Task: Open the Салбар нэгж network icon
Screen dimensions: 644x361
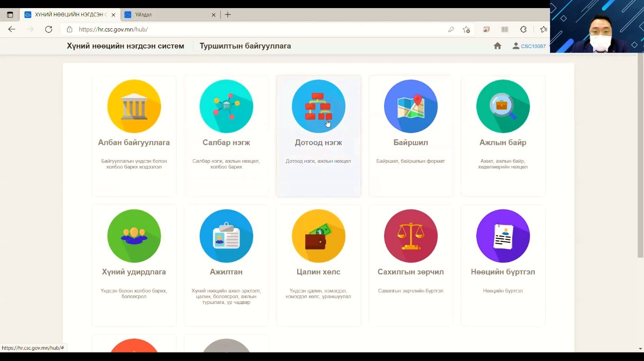Action: pos(226,107)
